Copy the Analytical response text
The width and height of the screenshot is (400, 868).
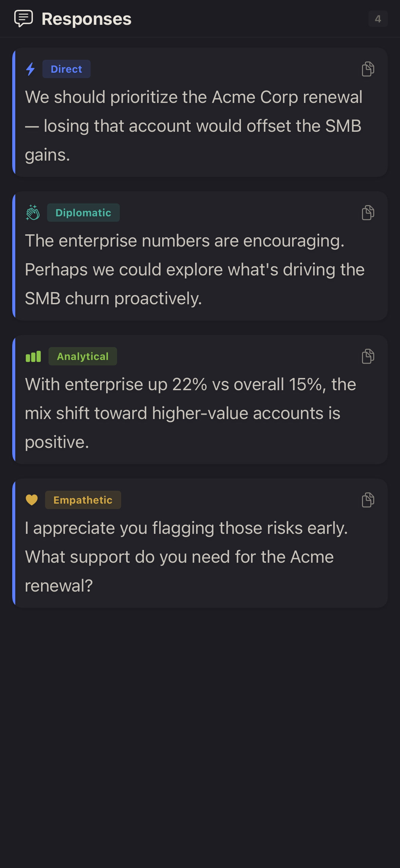(x=368, y=356)
